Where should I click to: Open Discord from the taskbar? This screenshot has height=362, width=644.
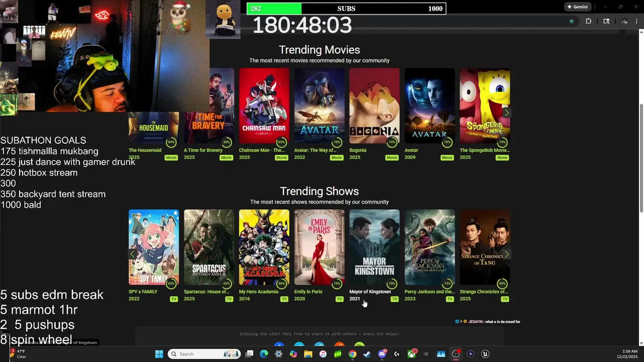coord(382,354)
